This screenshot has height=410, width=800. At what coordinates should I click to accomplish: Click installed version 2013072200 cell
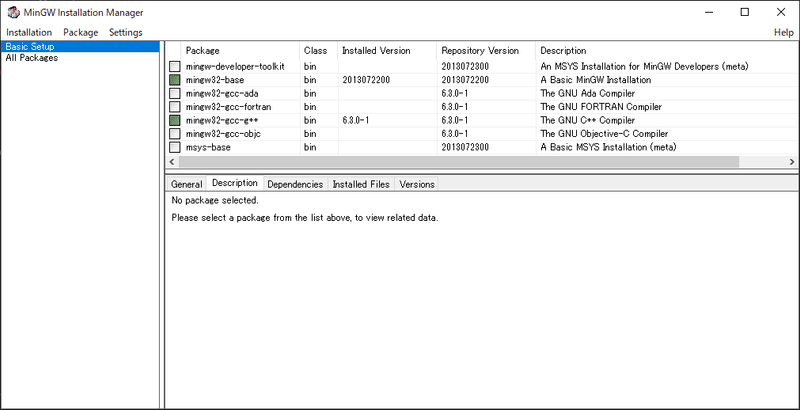pos(366,80)
